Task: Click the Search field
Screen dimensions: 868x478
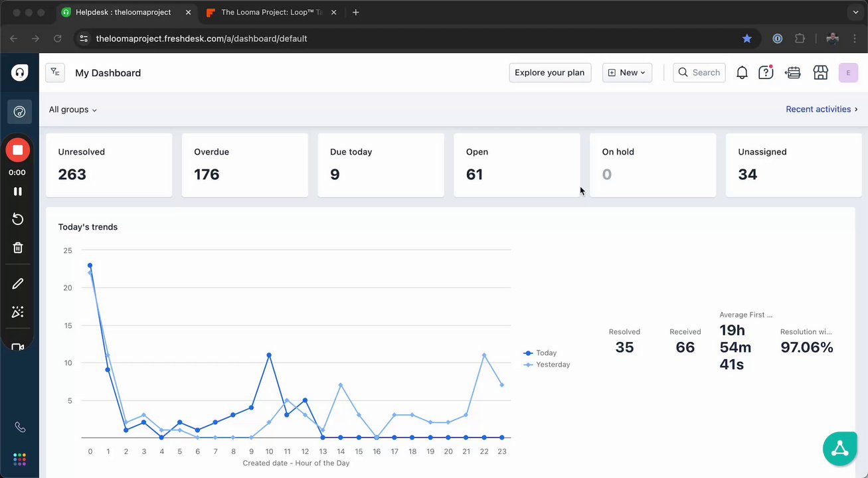Action: tap(699, 73)
